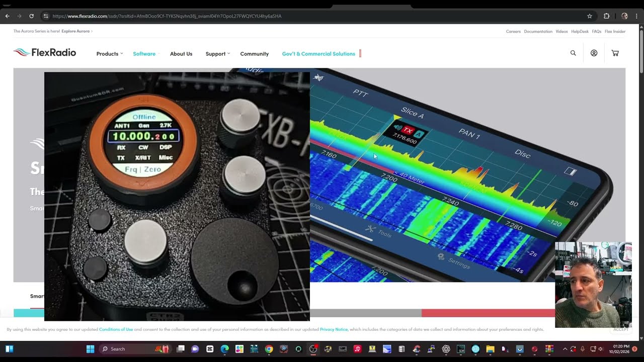Open WinRAR from the taskbar

[x=549, y=349]
